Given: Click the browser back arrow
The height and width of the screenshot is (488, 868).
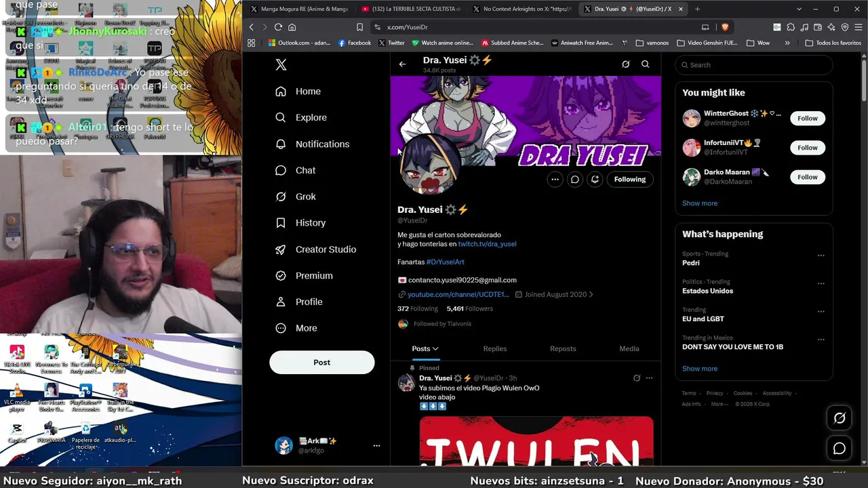Looking at the screenshot, I should [251, 27].
